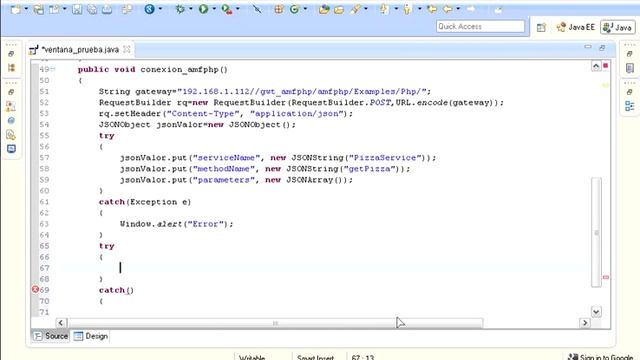Click the horizontal scrollbar left arrow
The image size is (640, 360).
point(61,323)
